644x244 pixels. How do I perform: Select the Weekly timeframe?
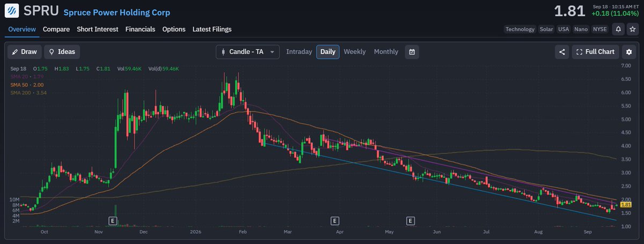pos(355,52)
